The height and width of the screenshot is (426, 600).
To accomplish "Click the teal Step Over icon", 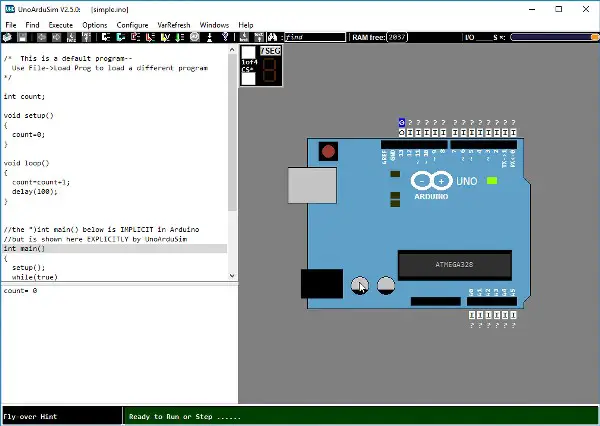I will click(x=121, y=37).
